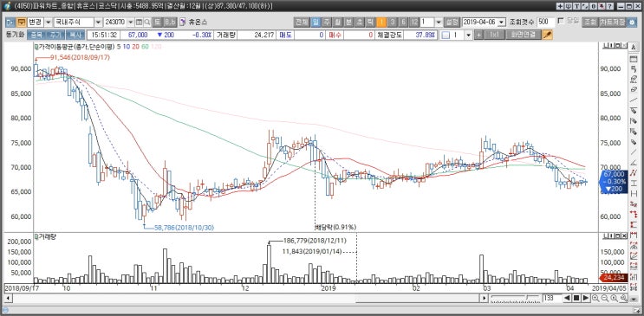Click the orange chart layout icon
The height and width of the screenshot is (316, 644).
[22, 23]
